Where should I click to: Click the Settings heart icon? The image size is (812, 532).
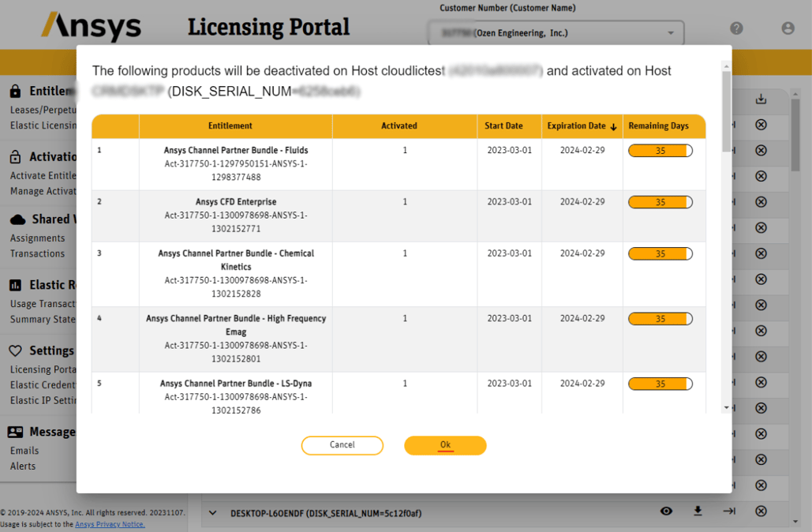(17, 350)
